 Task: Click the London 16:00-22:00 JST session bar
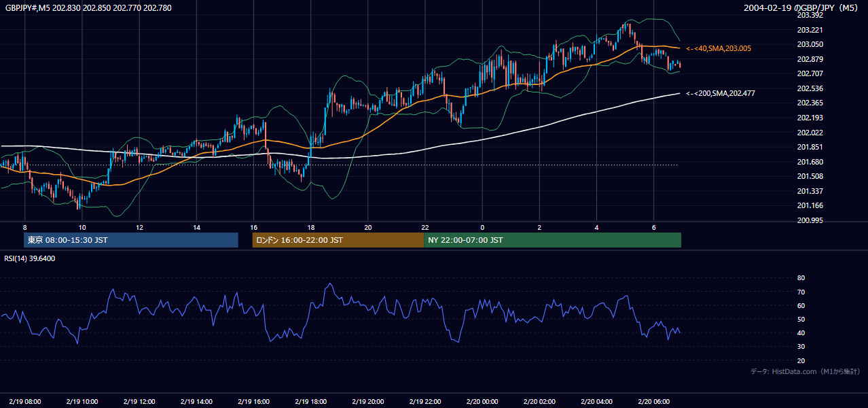[x=338, y=240]
